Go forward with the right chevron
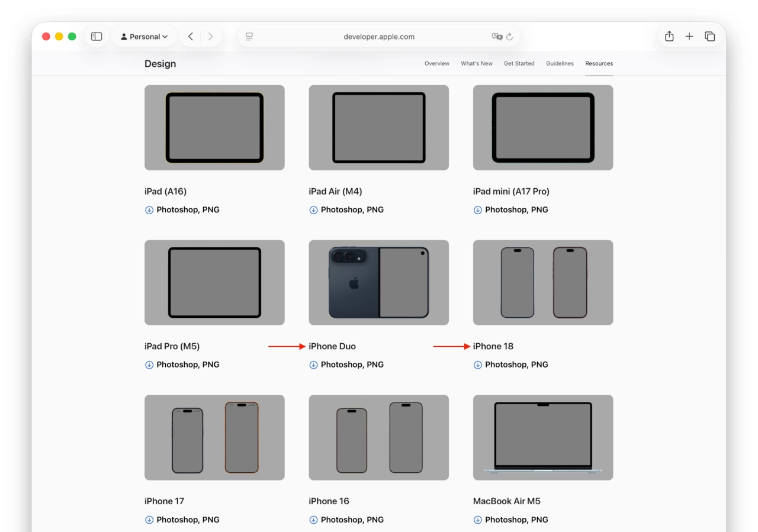Screen dimensions: 758x532 tap(210, 37)
